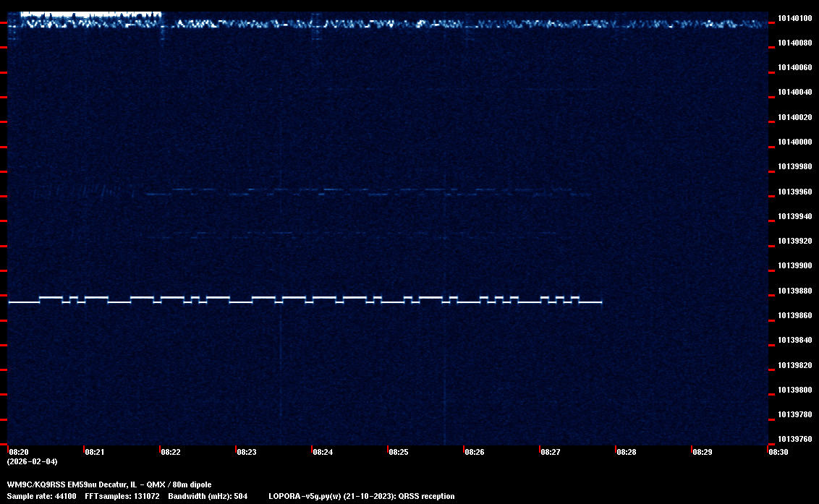819x504 pixels.
Task: Click the LOPORA-v5g.py QRSS reception text
Action: pyautogui.click(x=361, y=496)
